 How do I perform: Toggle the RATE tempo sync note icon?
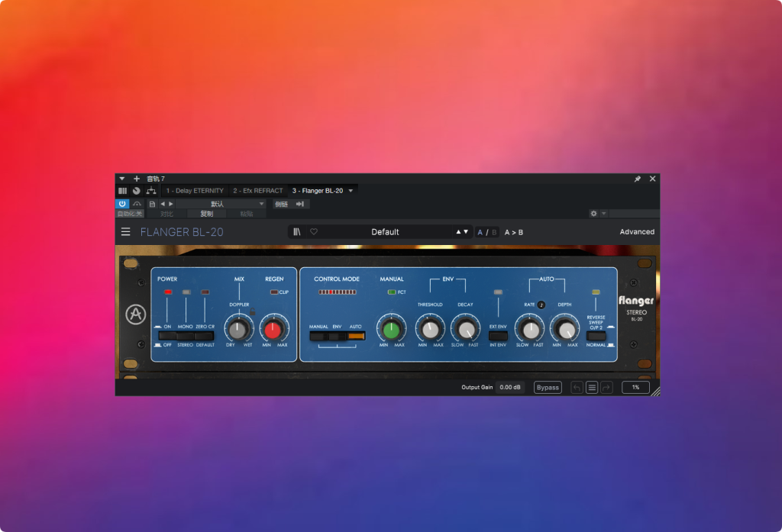point(541,305)
